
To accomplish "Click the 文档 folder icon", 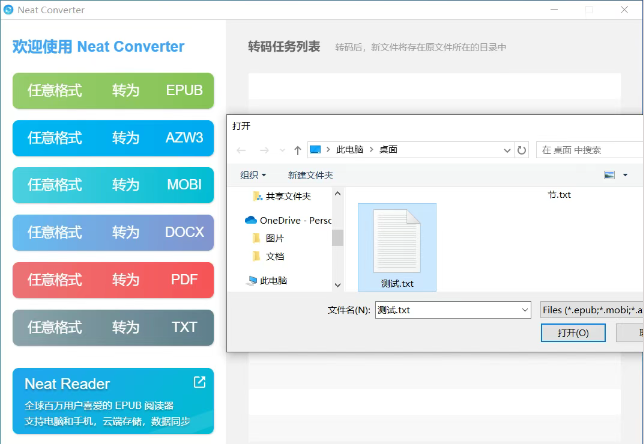I will (x=257, y=256).
